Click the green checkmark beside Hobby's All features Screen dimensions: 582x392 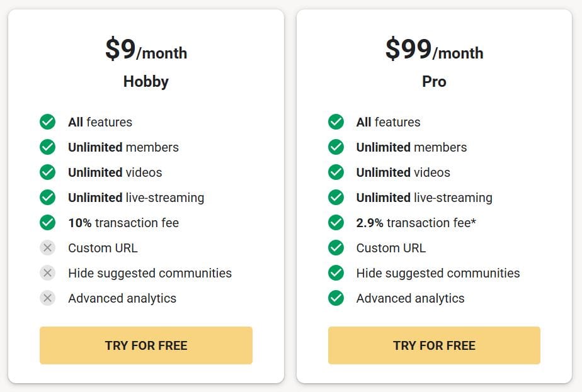47,122
